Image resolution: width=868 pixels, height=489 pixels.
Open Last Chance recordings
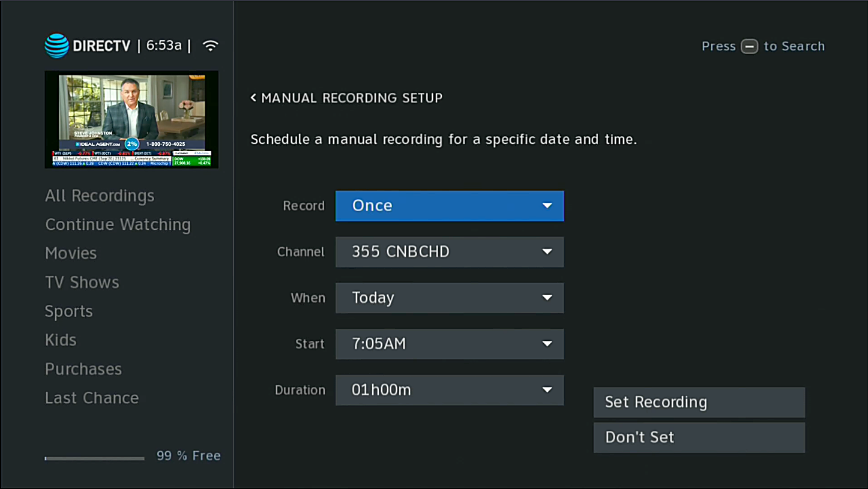coord(91,397)
